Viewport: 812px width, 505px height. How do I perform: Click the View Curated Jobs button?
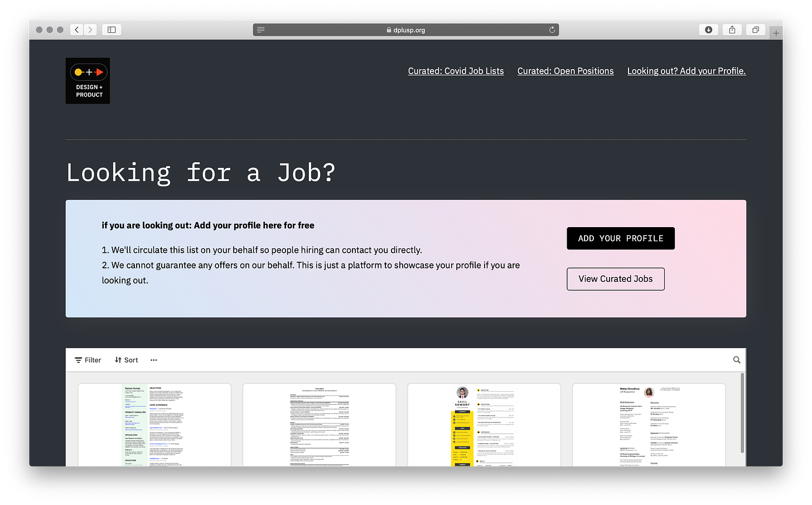(615, 279)
